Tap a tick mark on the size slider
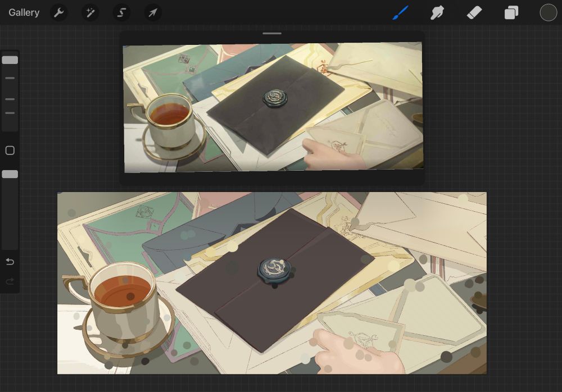This screenshot has width=562, height=392. [x=10, y=78]
